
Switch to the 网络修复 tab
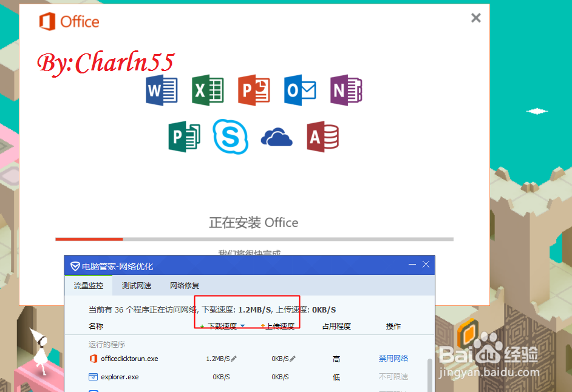(184, 285)
